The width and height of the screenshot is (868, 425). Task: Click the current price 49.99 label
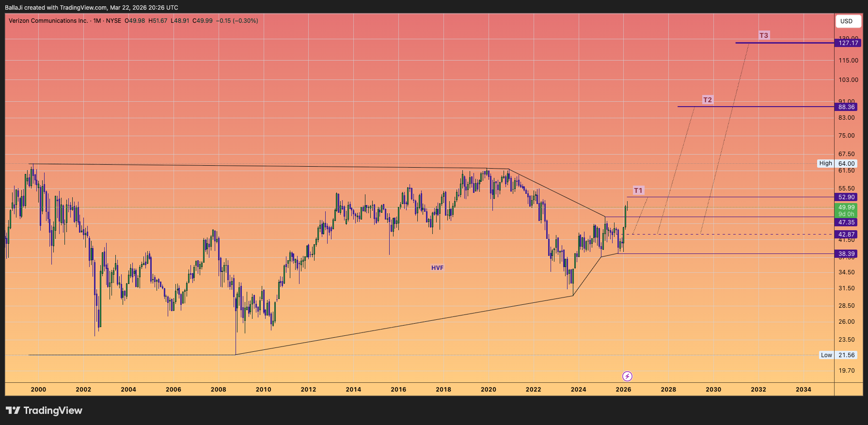[846, 207]
